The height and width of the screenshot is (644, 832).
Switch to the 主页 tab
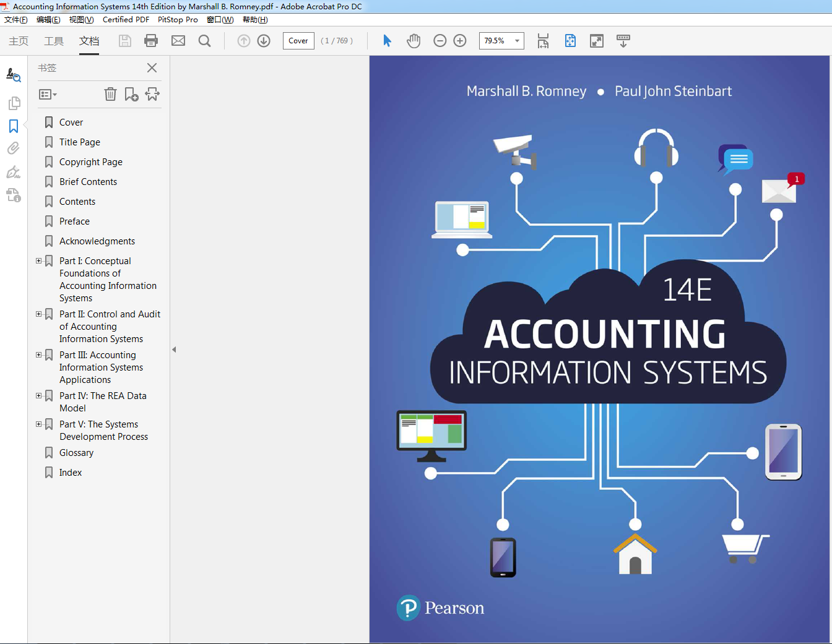pos(19,41)
